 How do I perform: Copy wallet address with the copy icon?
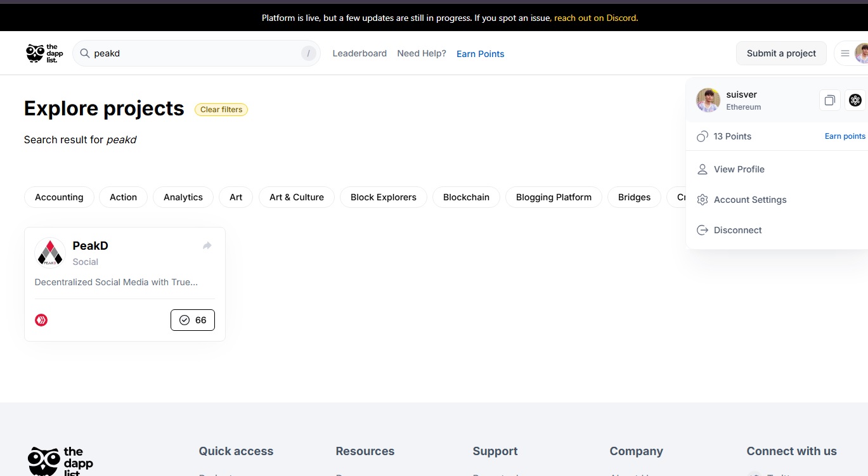click(829, 100)
